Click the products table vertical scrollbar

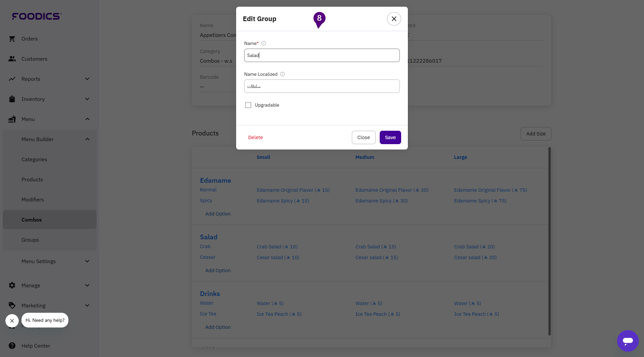tap(549, 241)
